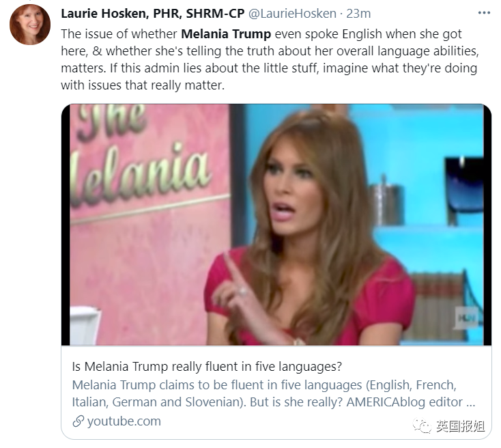
Task: Open the Laurie Hosken, PHR, SHRM-CP display name
Action: coord(153,14)
